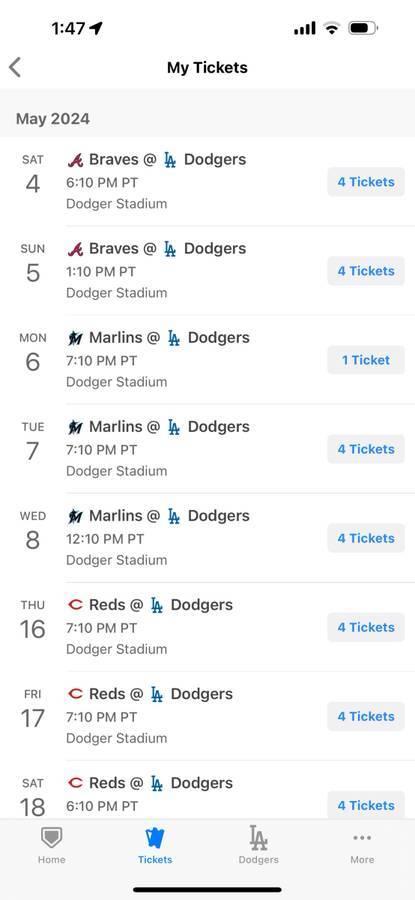Tap the back arrow icon
The width and height of the screenshot is (415, 900).
coord(15,67)
